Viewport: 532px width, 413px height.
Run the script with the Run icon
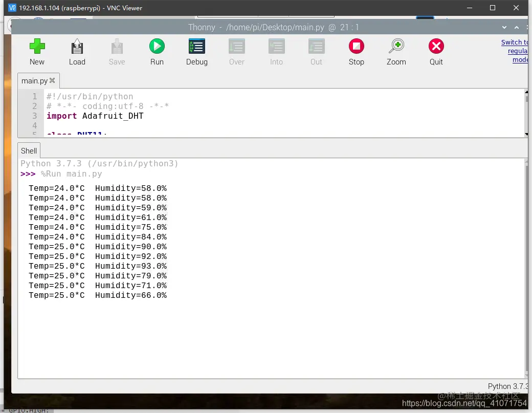click(157, 46)
